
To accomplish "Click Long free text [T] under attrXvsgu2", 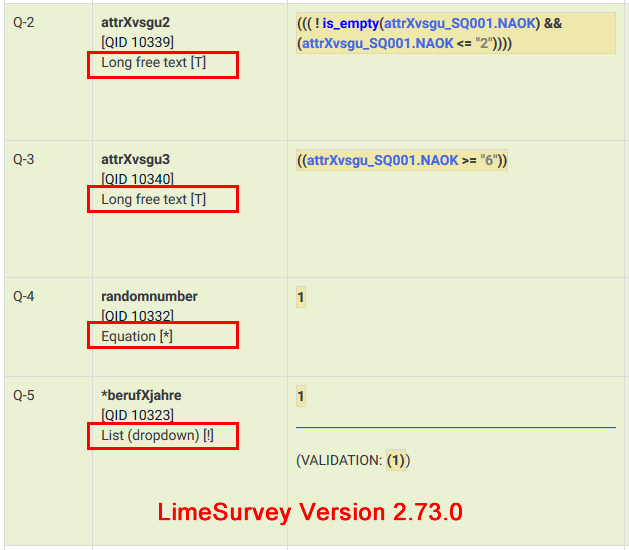I will pos(154,63).
